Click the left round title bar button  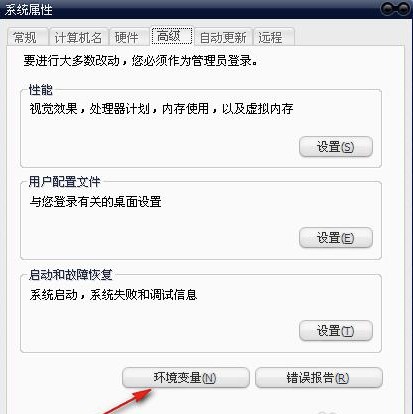coord(388,9)
